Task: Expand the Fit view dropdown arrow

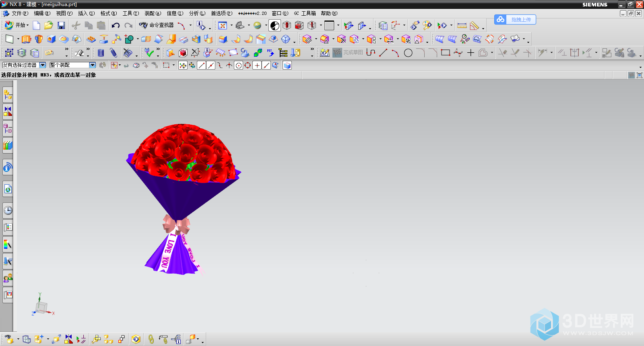Action: click(231, 25)
